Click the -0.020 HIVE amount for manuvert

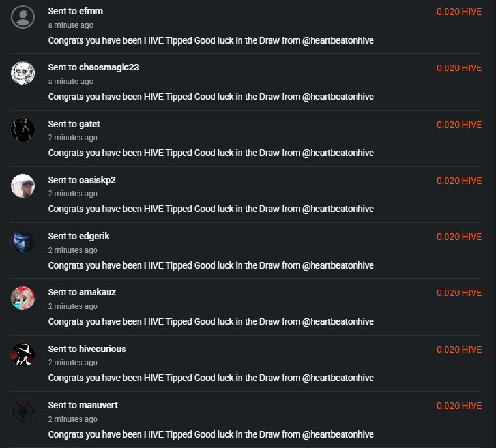coord(458,406)
